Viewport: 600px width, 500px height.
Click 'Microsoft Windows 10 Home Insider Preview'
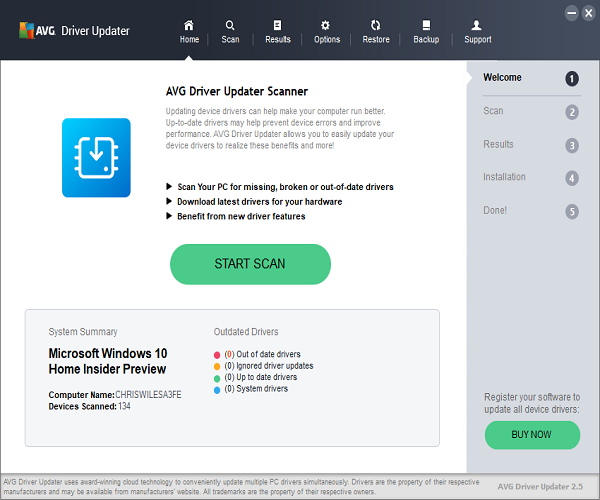pos(108,361)
